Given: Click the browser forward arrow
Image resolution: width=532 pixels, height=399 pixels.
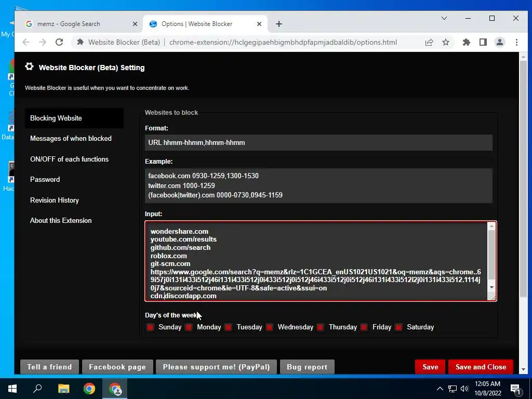Looking at the screenshot, I should [43, 42].
